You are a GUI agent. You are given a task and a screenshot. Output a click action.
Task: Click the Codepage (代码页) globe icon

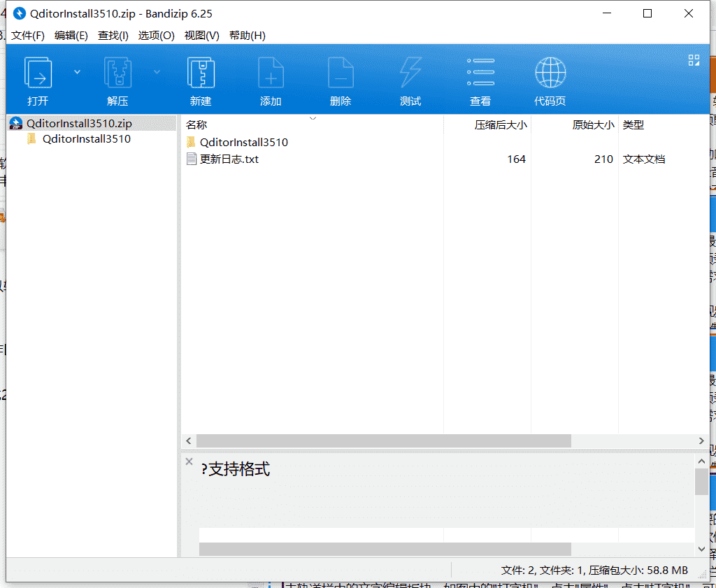[x=550, y=73]
